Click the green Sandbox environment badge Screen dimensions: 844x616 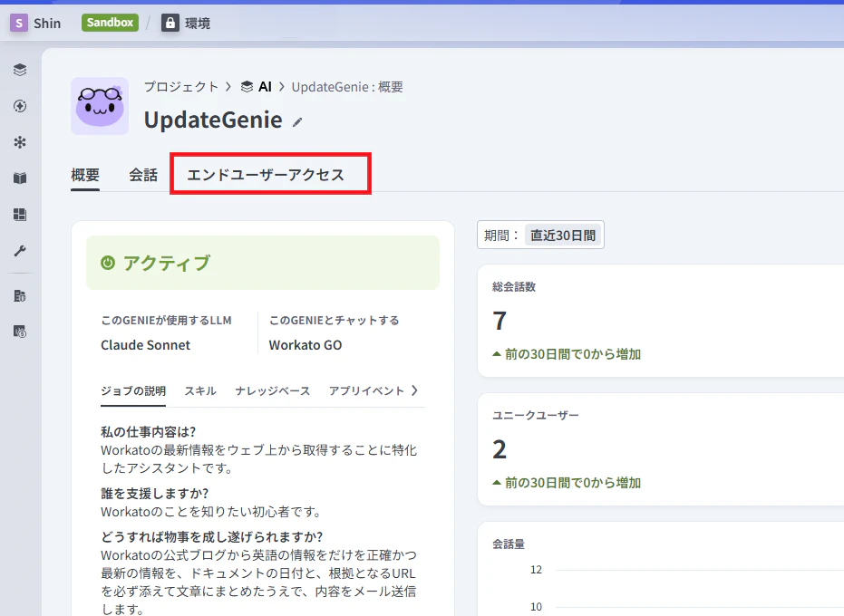(110, 23)
